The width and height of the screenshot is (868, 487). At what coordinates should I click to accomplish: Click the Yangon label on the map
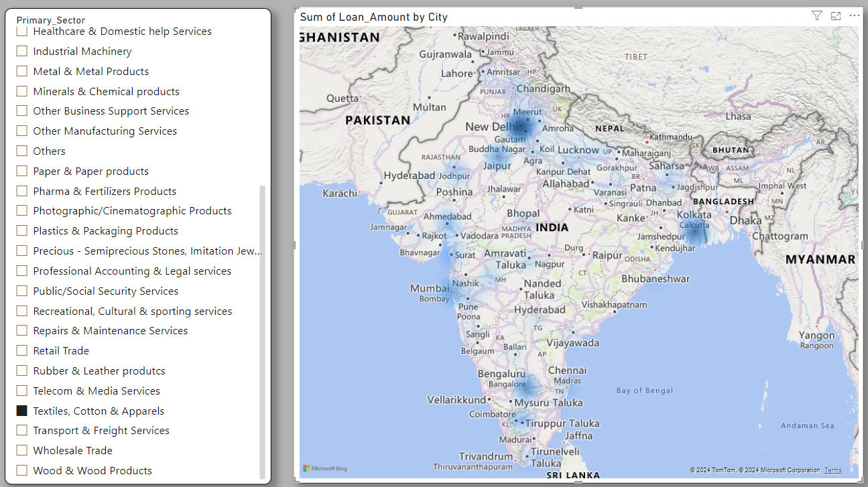[817, 336]
